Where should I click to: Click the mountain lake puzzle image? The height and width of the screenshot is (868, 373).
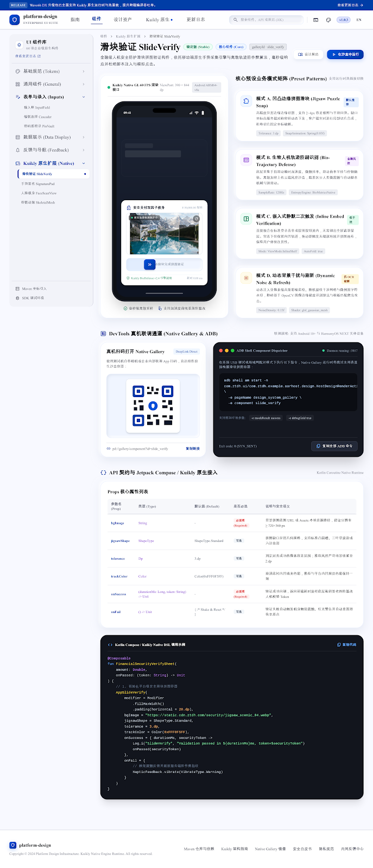pos(165,234)
